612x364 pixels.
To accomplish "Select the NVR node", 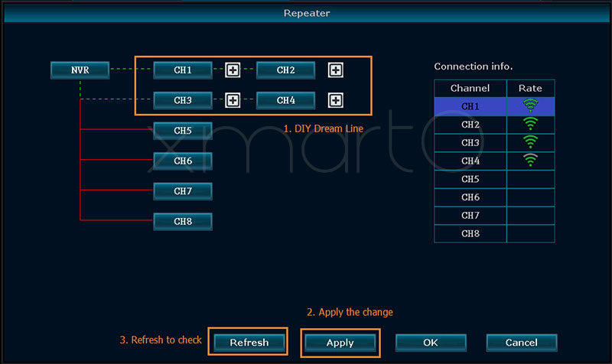I will (x=80, y=70).
